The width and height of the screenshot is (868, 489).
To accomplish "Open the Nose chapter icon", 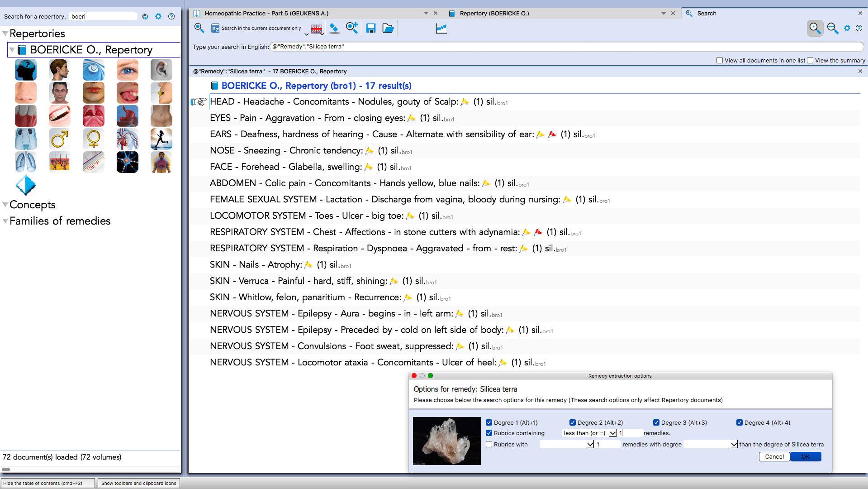I will 26,93.
